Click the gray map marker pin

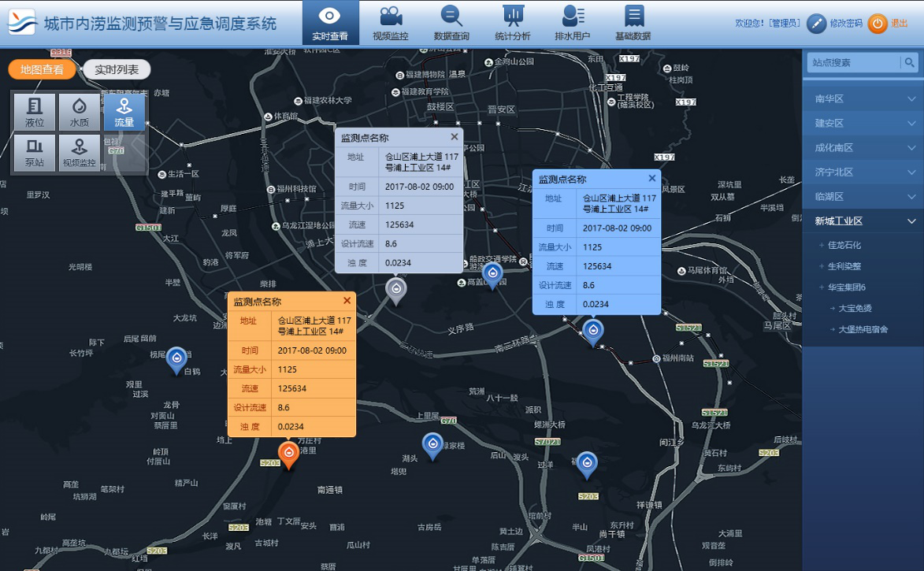point(396,289)
